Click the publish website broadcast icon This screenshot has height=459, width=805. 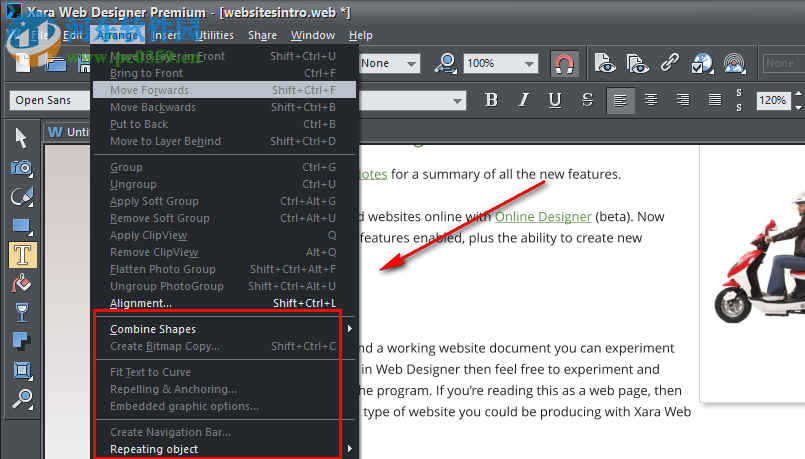[735, 63]
